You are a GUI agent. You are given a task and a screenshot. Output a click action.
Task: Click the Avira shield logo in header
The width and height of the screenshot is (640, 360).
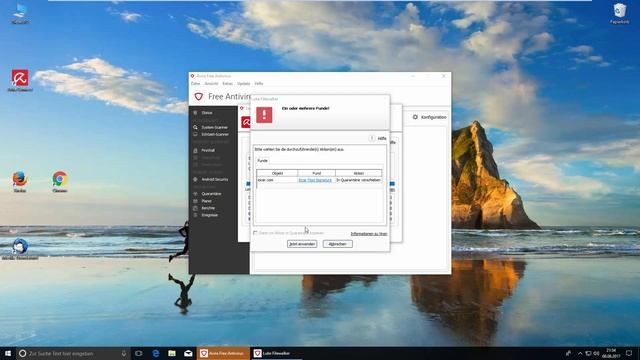tap(198, 97)
